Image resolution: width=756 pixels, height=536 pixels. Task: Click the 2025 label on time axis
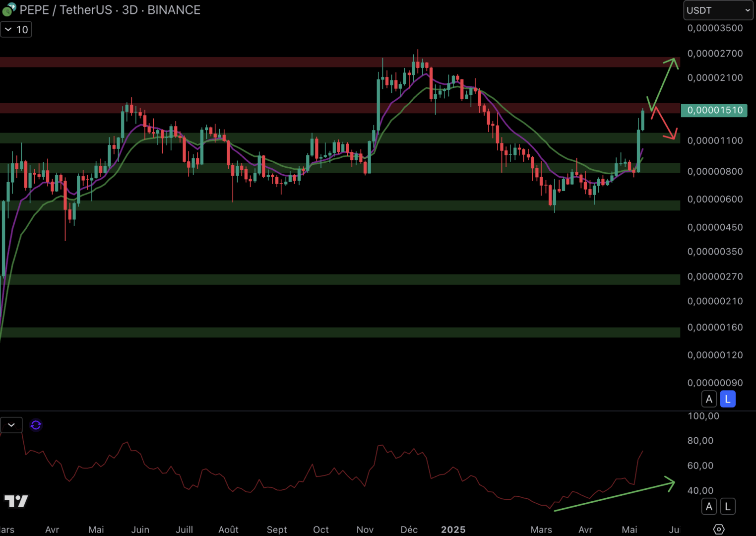[x=453, y=530]
